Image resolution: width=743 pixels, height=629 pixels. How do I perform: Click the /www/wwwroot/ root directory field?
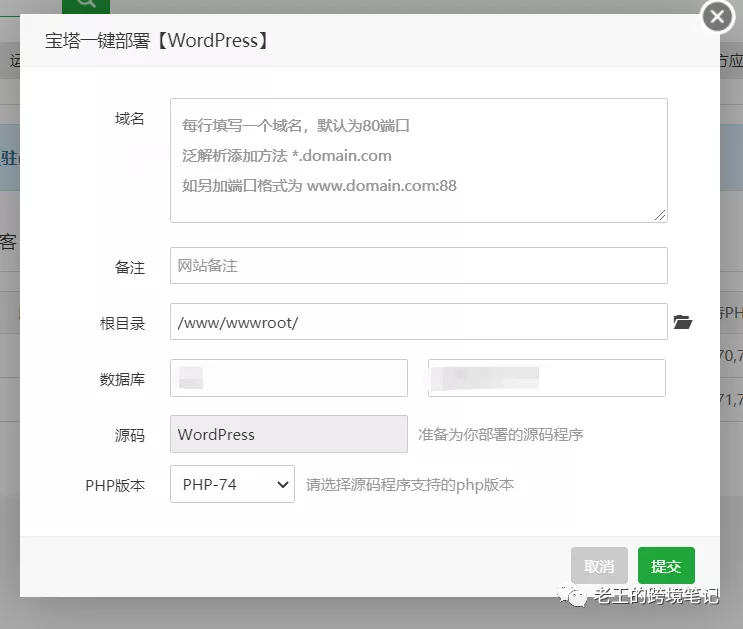tap(418, 322)
